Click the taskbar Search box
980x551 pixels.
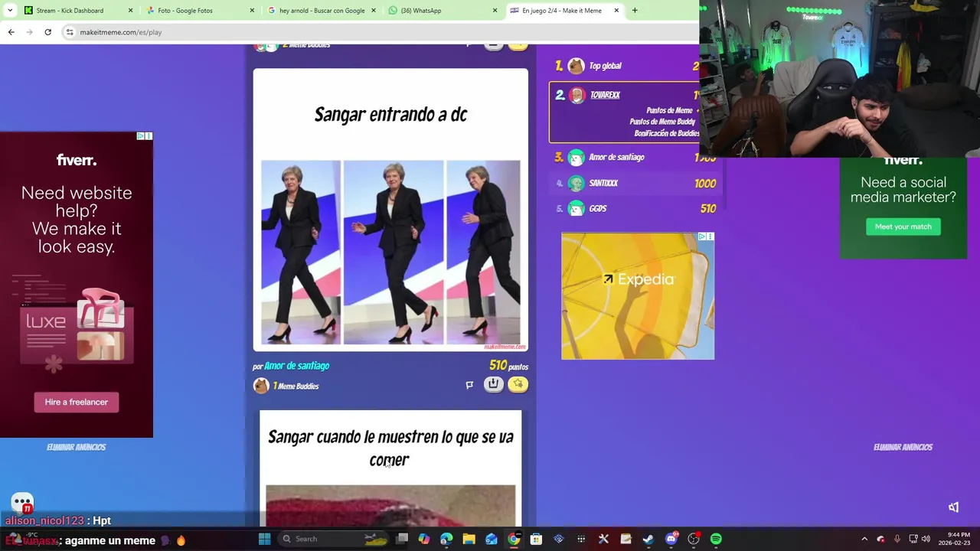click(333, 539)
